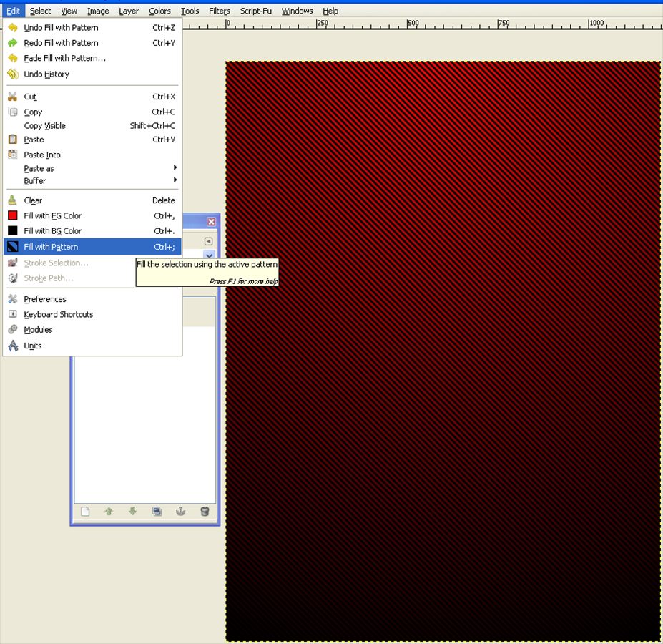This screenshot has width=663, height=644.
Task: Open the Script-Fu menu
Action: [256, 11]
